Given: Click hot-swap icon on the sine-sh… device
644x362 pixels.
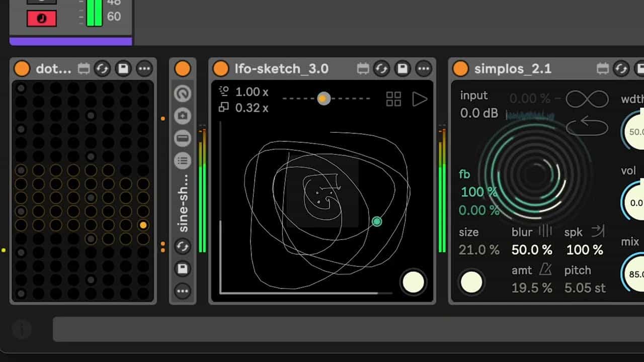Looking at the screenshot, I should click(183, 246).
